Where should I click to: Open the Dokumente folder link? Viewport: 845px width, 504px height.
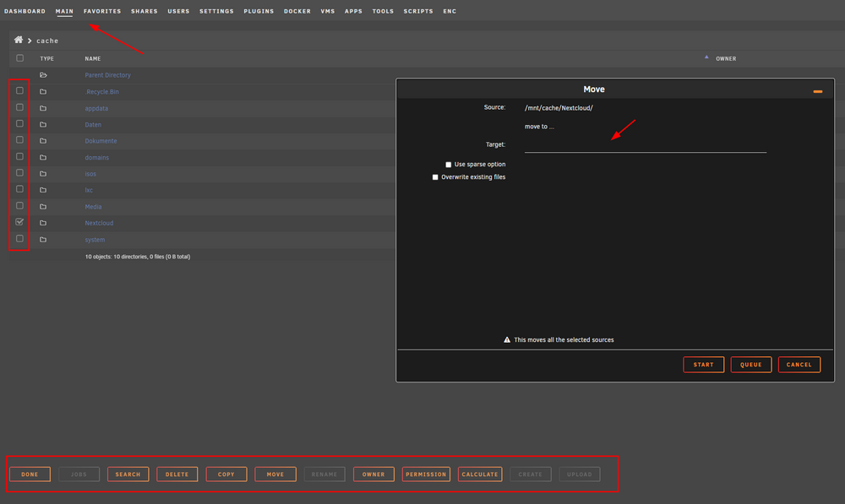pos(101,141)
